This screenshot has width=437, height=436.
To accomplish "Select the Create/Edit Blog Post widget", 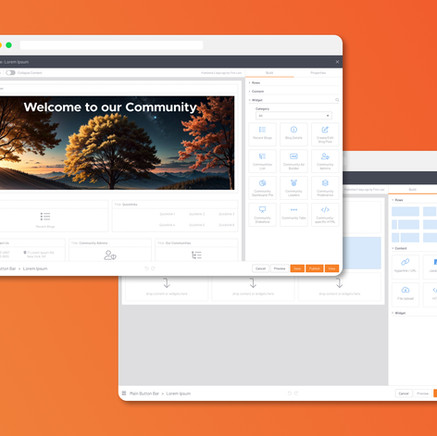I will point(325,134).
